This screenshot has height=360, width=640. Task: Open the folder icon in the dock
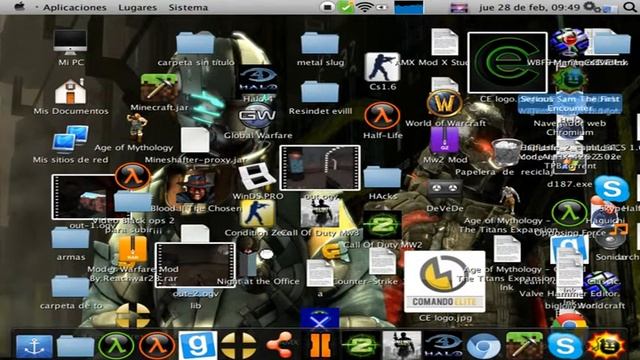[x=75, y=346]
